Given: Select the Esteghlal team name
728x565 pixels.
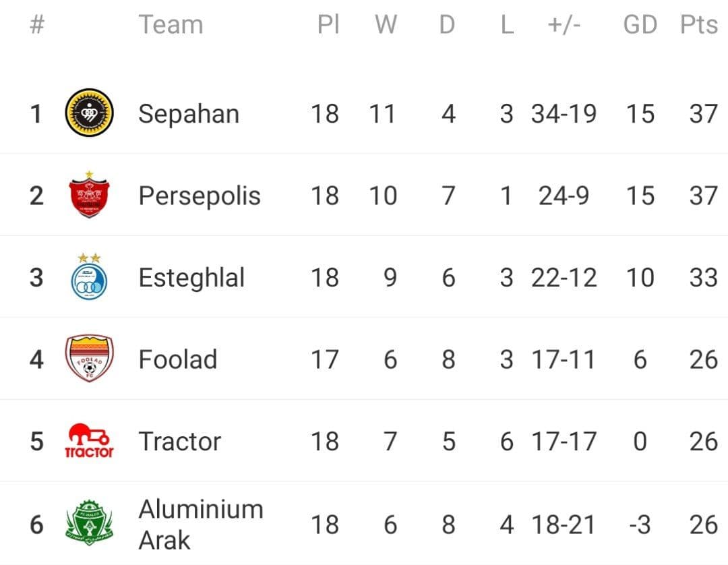Looking at the screenshot, I should (191, 278).
